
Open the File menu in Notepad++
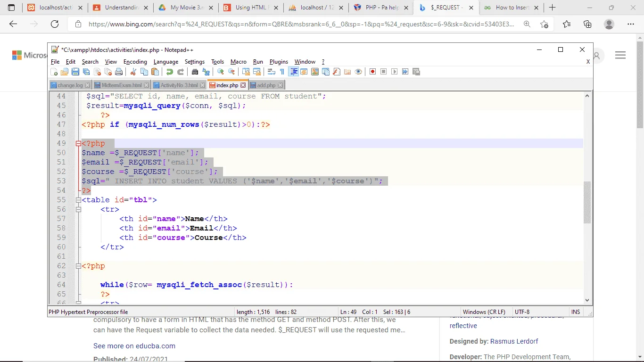point(55,62)
